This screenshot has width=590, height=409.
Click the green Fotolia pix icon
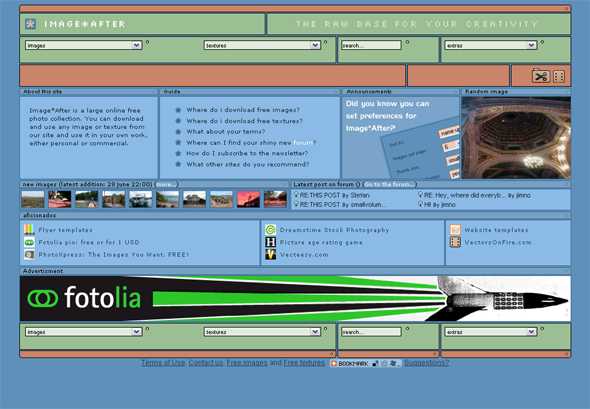click(x=29, y=242)
